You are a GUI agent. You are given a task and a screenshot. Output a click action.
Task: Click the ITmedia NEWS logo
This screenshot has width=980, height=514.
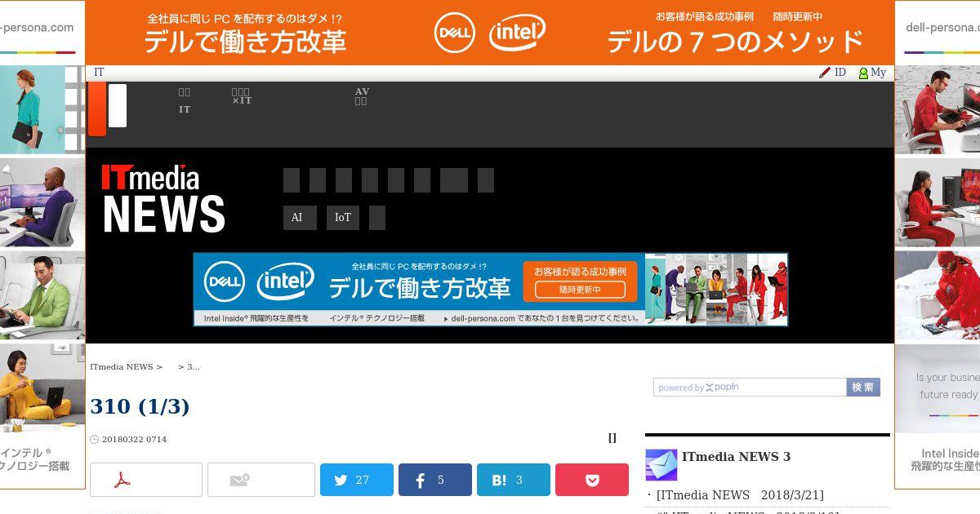163,198
